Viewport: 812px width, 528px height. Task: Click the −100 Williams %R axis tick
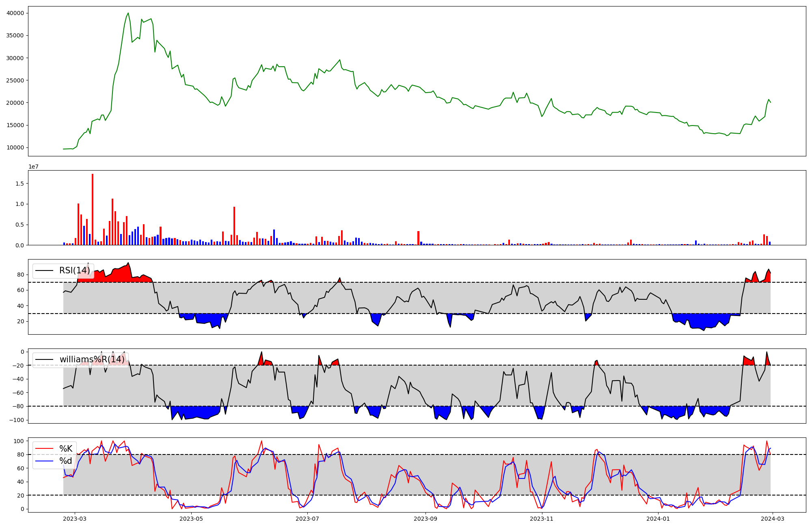(x=16, y=420)
